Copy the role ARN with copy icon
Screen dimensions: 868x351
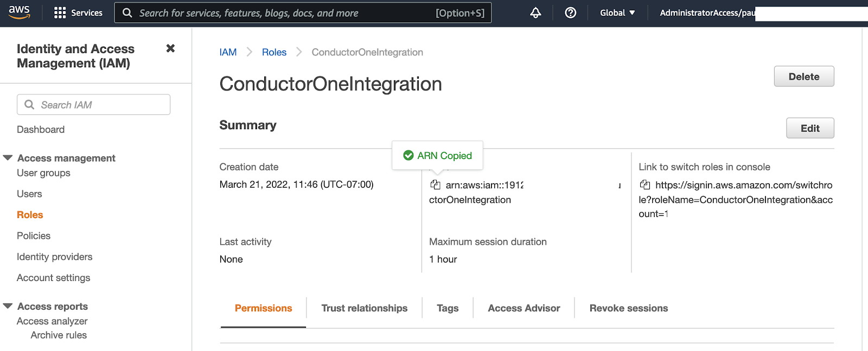(435, 185)
